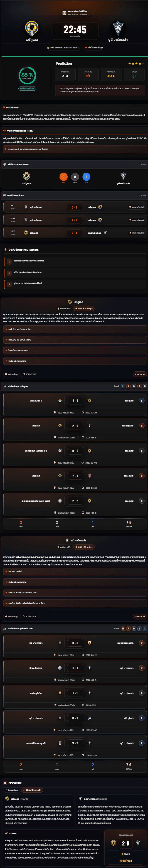
Task: Click the W result badge of Hércules 2 - 0 match
Action: 142,426
